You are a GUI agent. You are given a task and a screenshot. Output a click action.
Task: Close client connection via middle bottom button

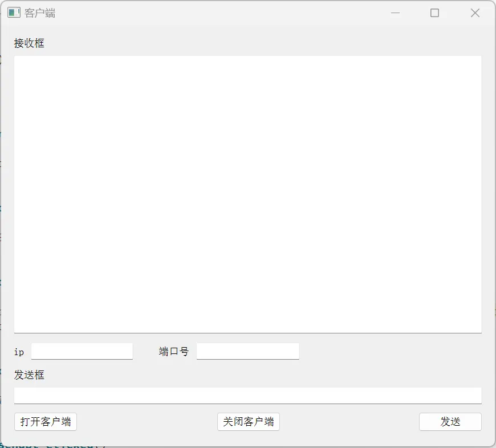tap(249, 422)
